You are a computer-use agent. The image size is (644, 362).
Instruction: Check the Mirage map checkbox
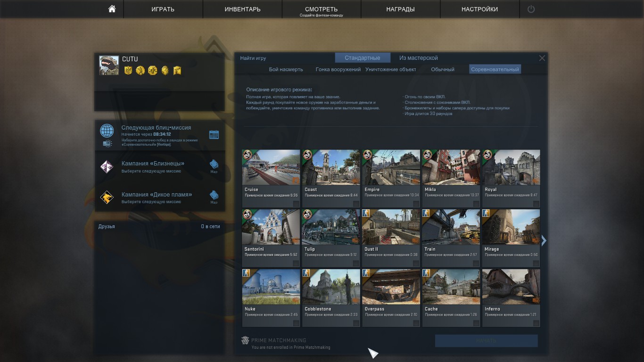tap(536, 263)
